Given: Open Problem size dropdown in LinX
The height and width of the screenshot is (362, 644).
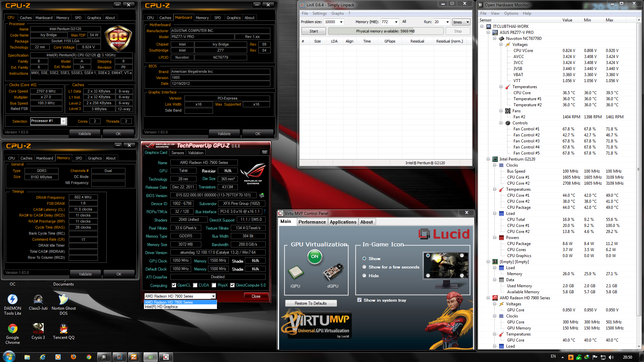Looking at the screenshot, I should pos(341,22).
